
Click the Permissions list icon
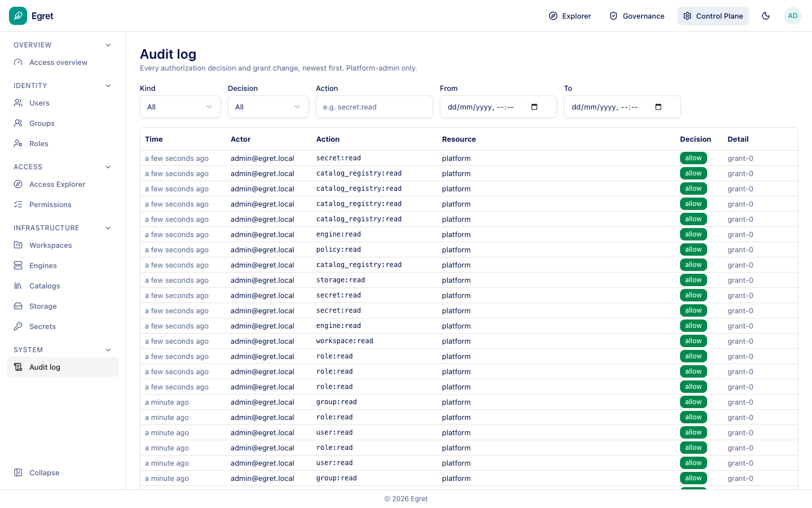(x=18, y=205)
